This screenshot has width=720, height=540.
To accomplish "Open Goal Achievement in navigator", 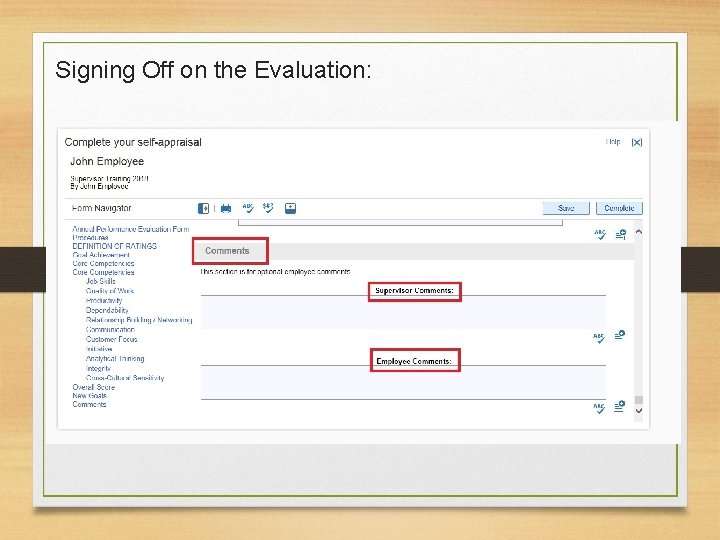I will [x=101, y=255].
